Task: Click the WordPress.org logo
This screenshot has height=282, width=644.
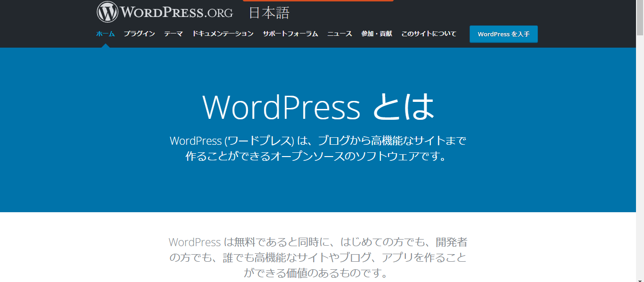Action: point(165,12)
